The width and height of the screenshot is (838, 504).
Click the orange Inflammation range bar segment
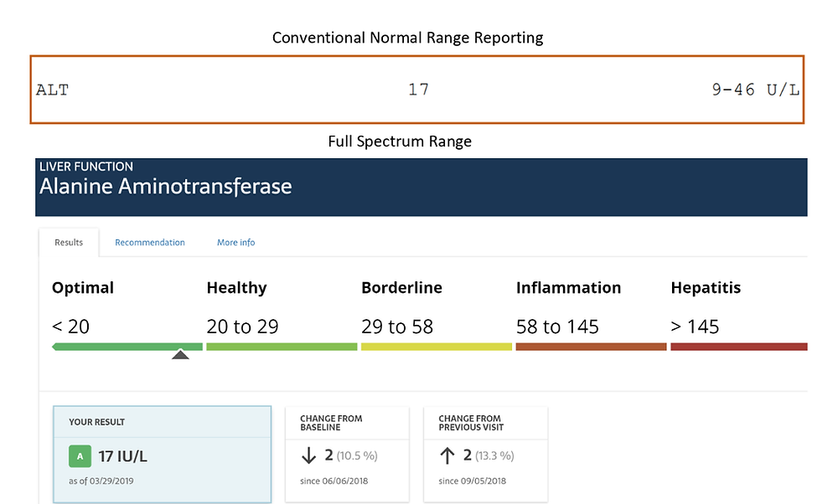coord(591,347)
